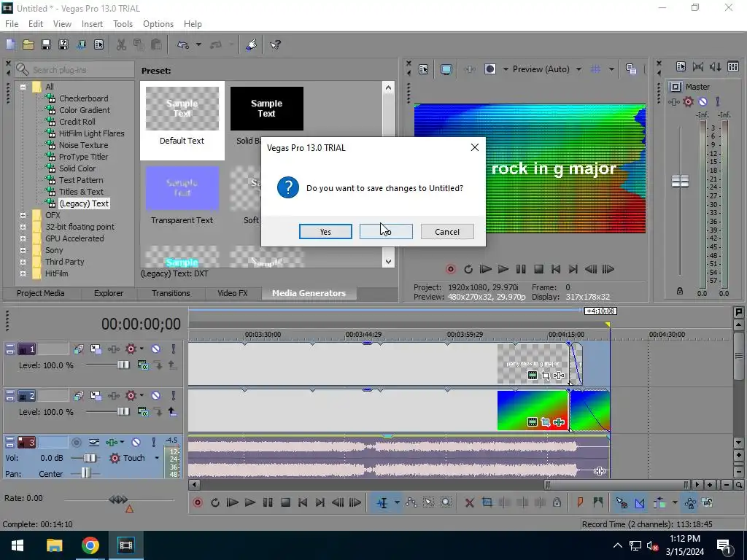Expand the 32-bit floating point folder
This screenshot has width=747, height=560.
[23, 227]
